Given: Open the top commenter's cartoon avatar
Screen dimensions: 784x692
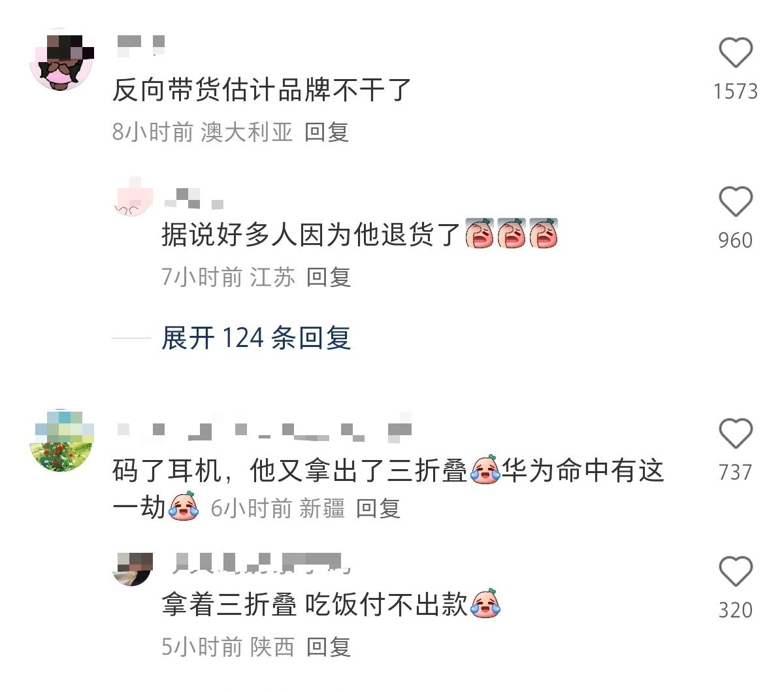Looking at the screenshot, I should coord(61,61).
